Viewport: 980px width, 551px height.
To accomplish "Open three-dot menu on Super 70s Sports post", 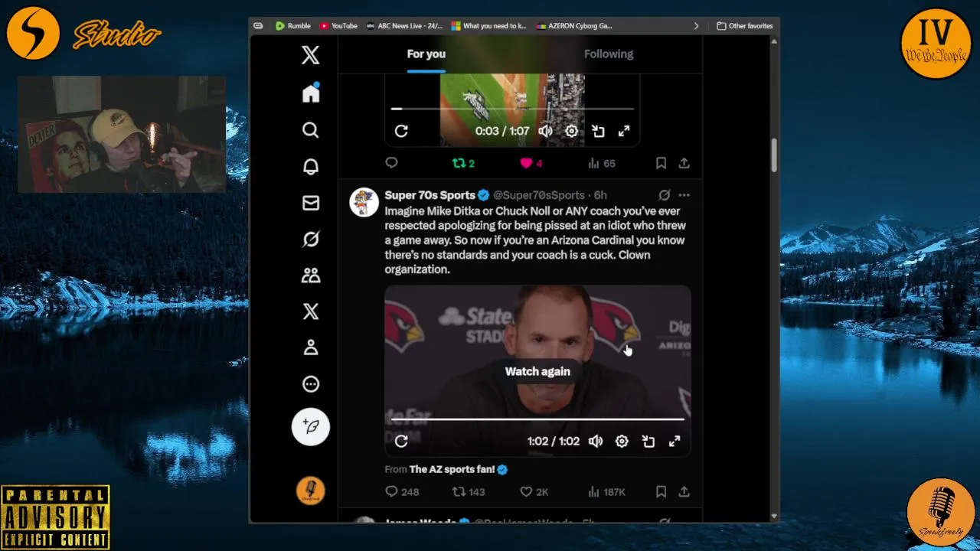I will click(684, 195).
